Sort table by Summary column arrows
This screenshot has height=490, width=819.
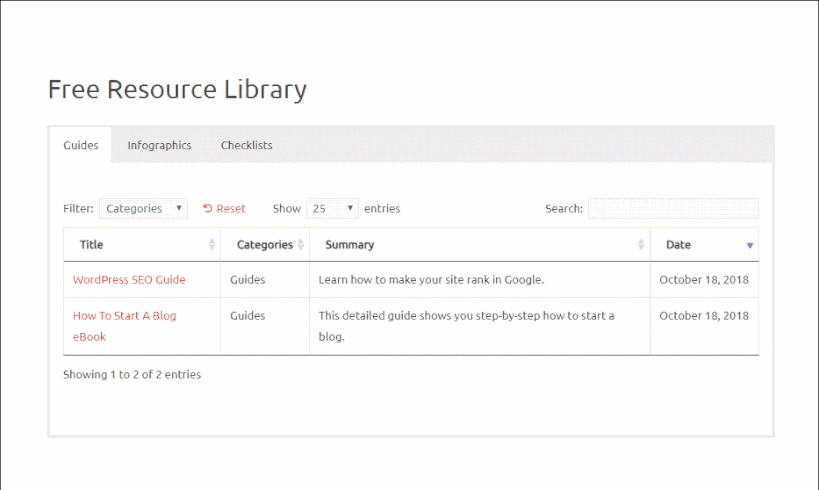641,244
